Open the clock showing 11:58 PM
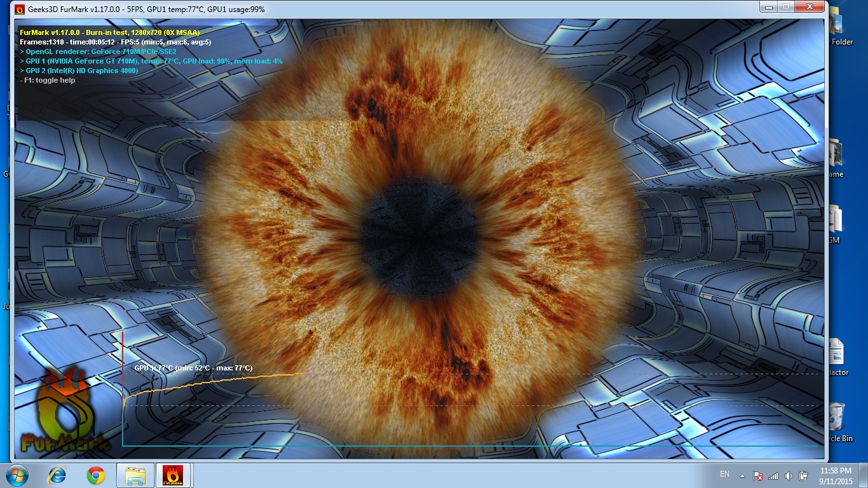The image size is (868, 488). [x=836, y=475]
